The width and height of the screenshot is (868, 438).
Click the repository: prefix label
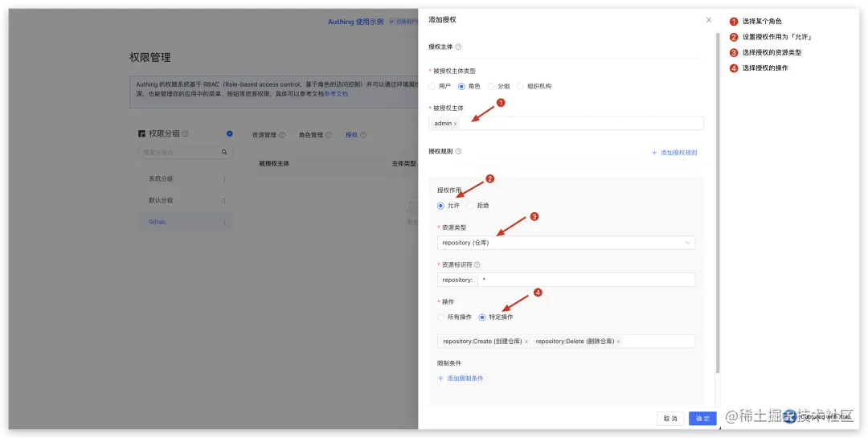tap(457, 280)
